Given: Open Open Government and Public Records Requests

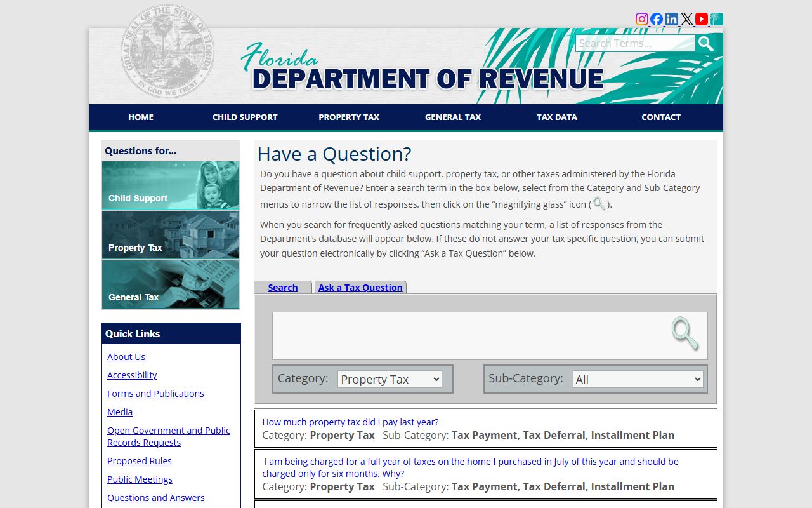Looking at the screenshot, I should coord(169,436).
